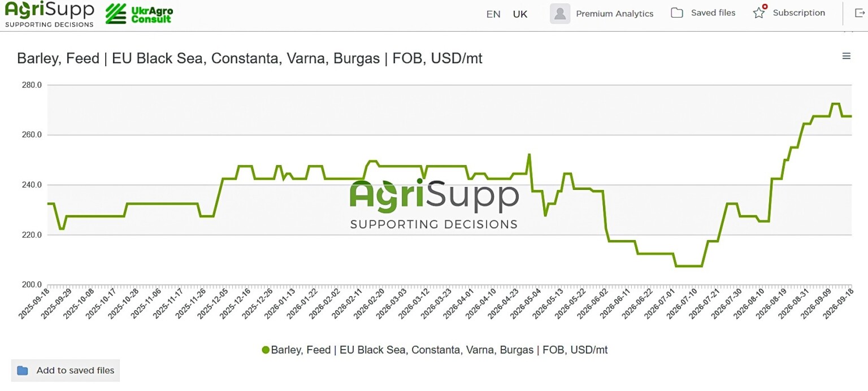Screen dimensions: 868x391
Task: Click the Saved files folder icon
Action: coord(676,12)
